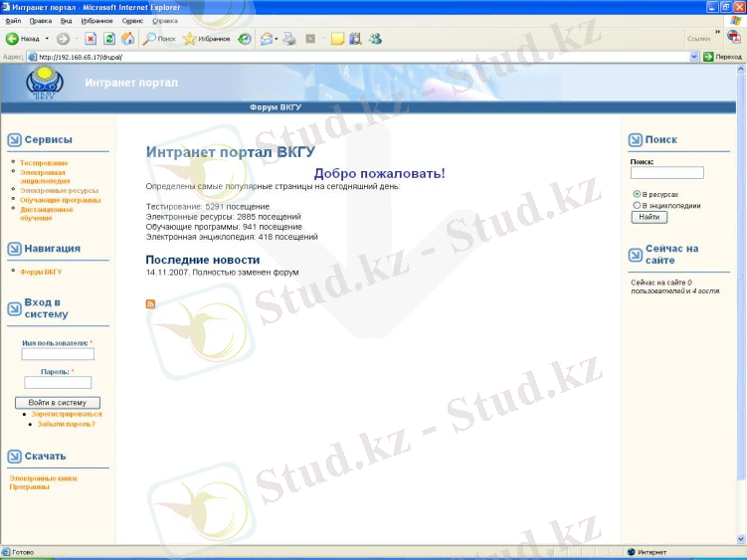Click the Поиск block arrow icon
Viewport: 747px width, 560px height.
pyautogui.click(x=635, y=140)
